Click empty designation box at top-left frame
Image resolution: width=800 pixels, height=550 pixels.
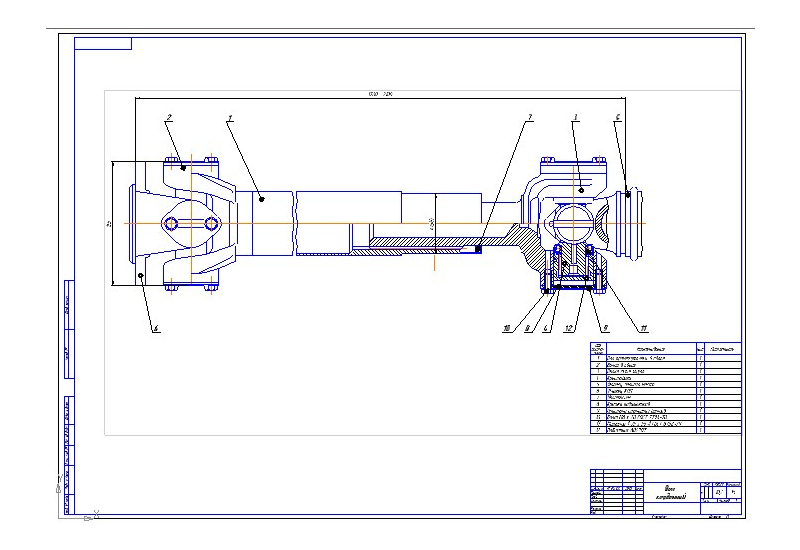[x=103, y=43]
